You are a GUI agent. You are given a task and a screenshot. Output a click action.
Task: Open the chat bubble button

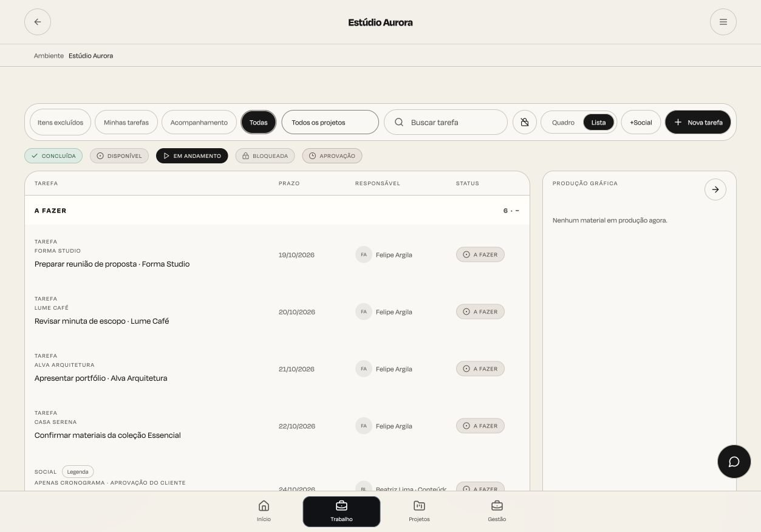[x=734, y=462]
